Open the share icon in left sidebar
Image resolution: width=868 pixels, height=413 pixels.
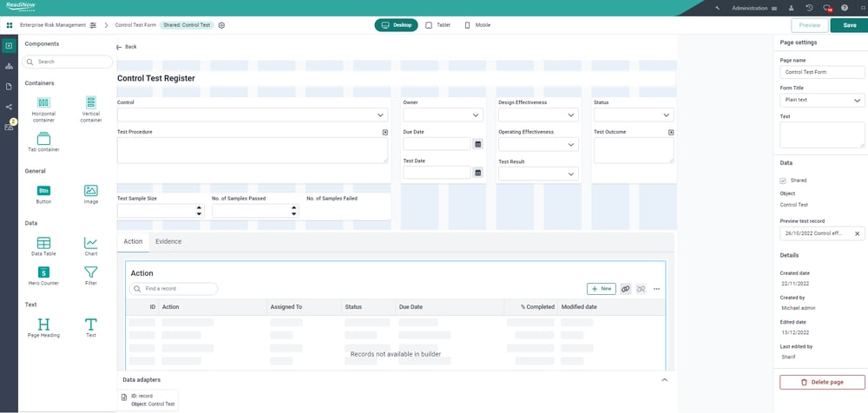(x=9, y=107)
